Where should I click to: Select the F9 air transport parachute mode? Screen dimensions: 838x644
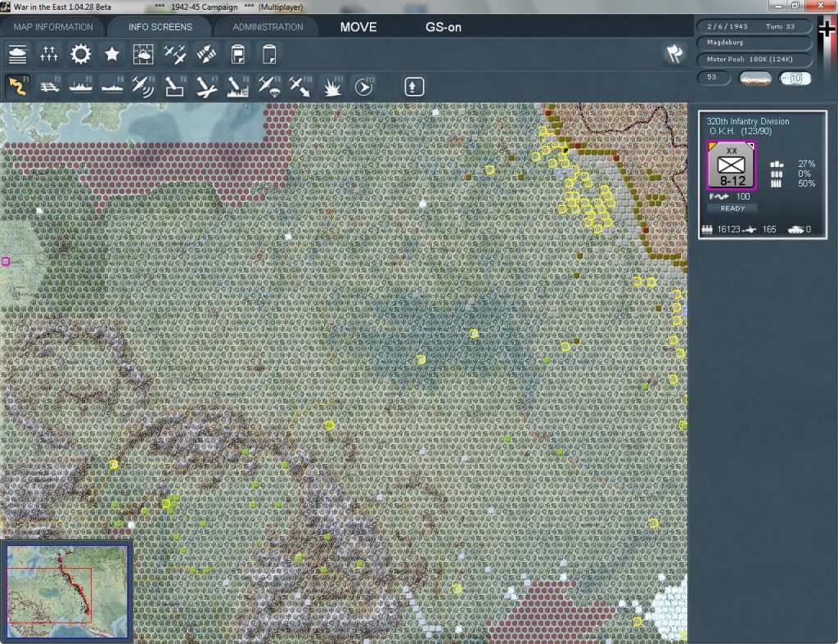tap(269, 87)
